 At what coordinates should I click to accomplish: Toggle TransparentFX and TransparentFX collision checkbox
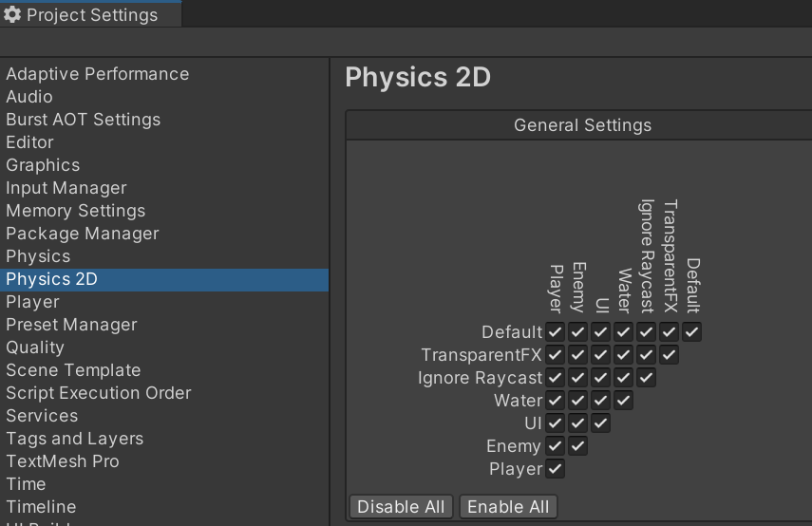[x=670, y=355]
